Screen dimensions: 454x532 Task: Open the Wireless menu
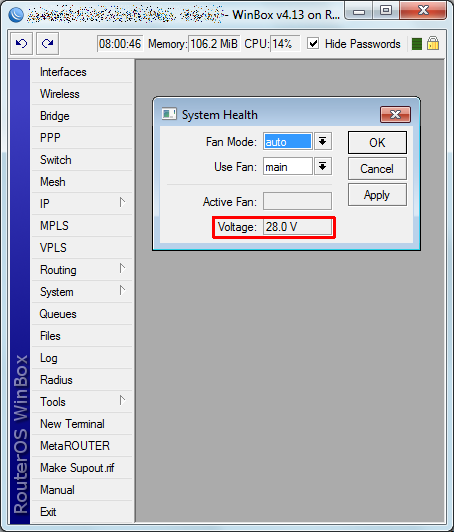pyautogui.click(x=82, y=94)
